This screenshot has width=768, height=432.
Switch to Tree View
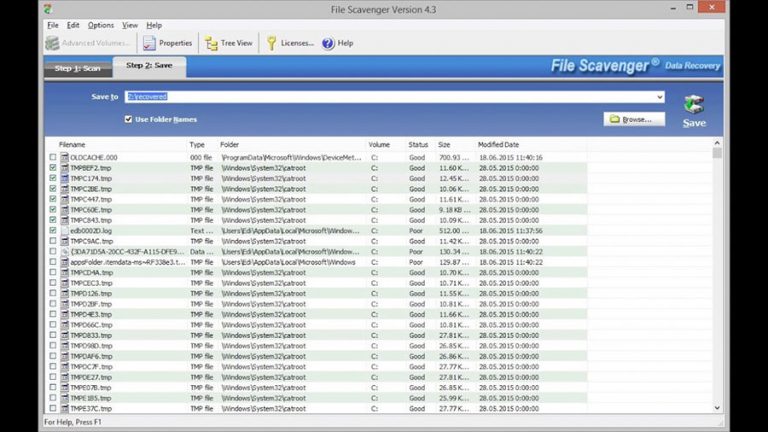point(229,43)
